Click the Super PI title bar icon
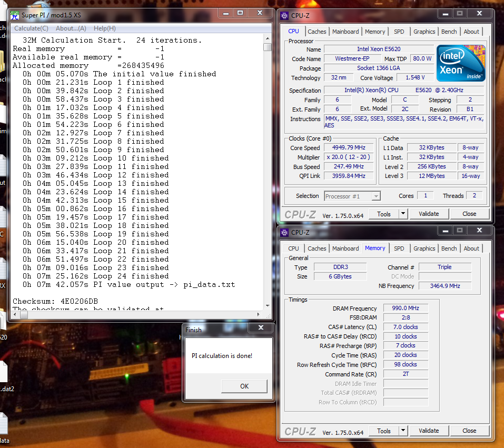Image resolution: width=504 pixels, height=448 pixels. pyautogui.click(x=14, y=15)
